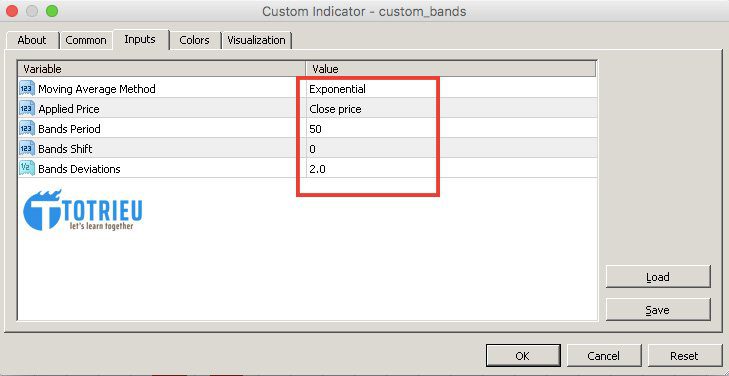The height and width of the screenshot is (376, 729).
Task: Reset the indicator inputs
Action: [684, 356]
